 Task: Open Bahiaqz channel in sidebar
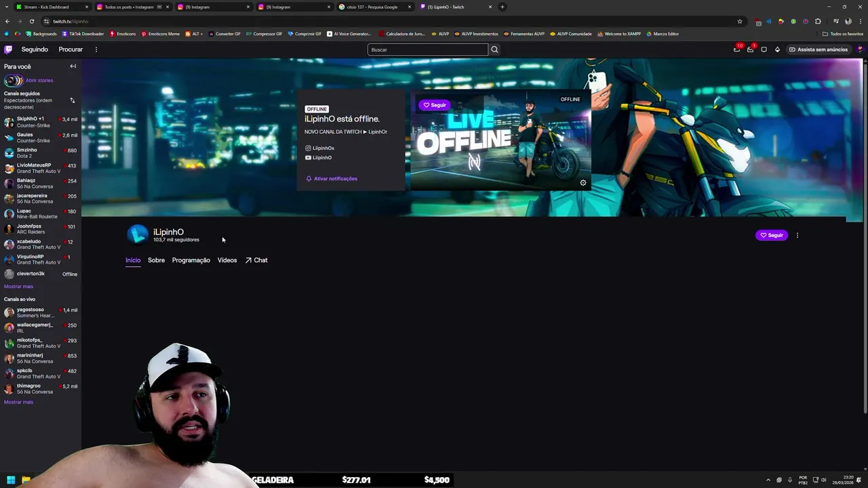tap(41, 183)
